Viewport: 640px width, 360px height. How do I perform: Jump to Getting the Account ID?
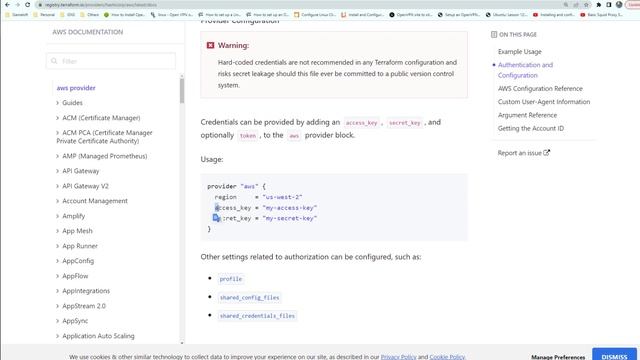(x=531, y=128)
